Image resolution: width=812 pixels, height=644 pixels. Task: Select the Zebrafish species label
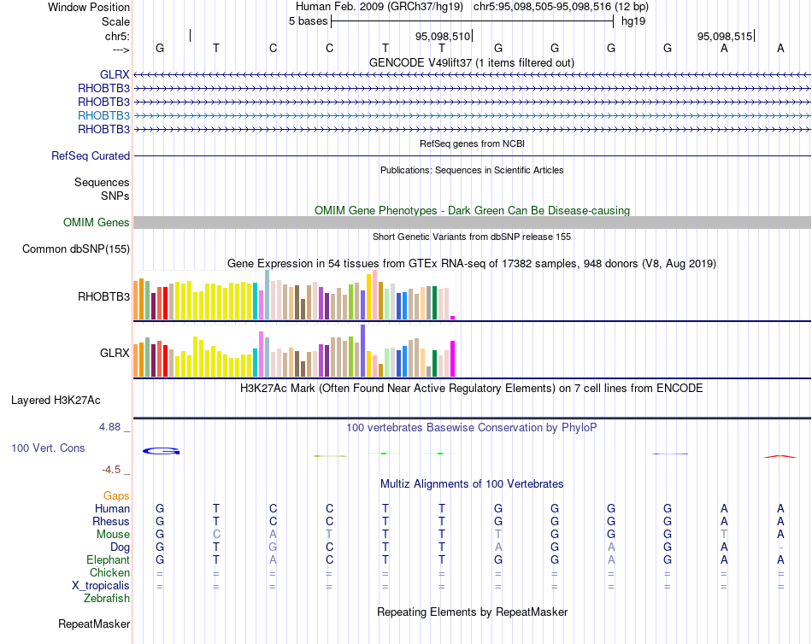107,599
